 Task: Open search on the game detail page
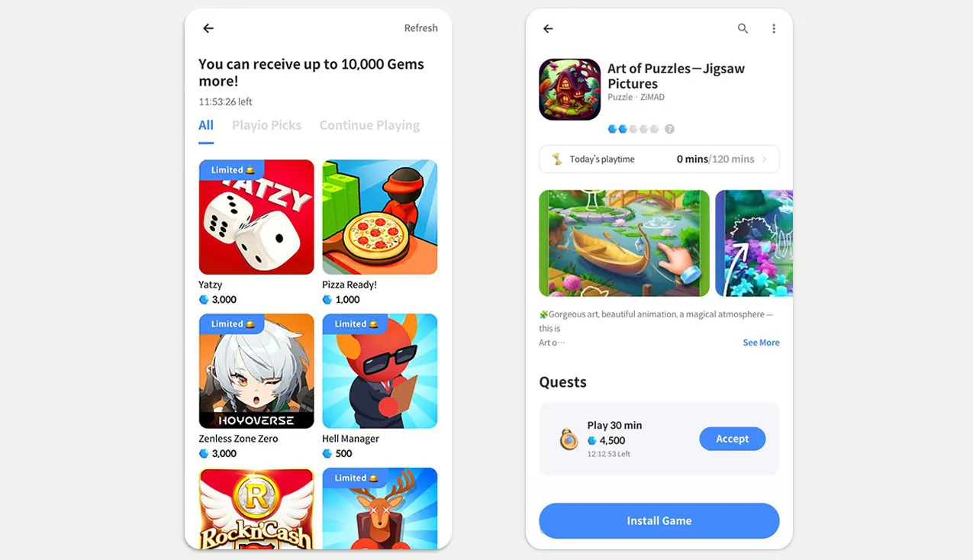[x=743, y=28]
